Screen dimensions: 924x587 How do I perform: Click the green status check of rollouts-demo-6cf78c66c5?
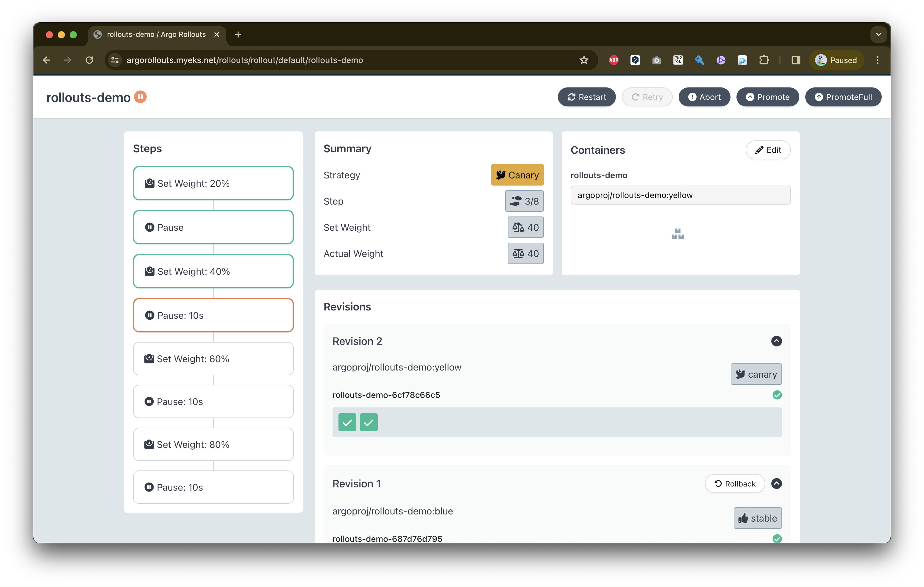777,395
